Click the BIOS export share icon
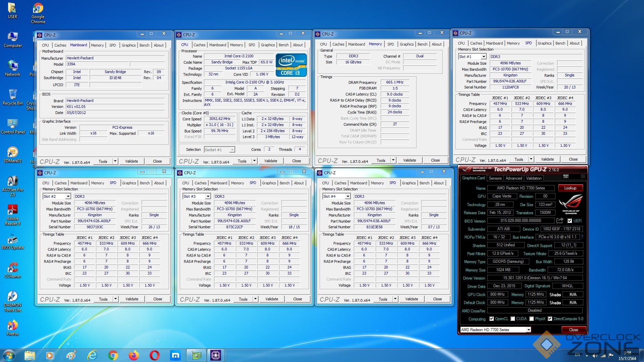Image resolution: width=644 pixels, height=362 pixels. (560, 221)
